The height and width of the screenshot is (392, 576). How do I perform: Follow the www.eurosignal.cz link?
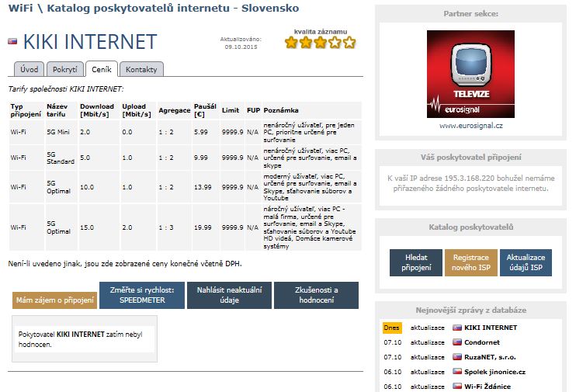(471, 126)
